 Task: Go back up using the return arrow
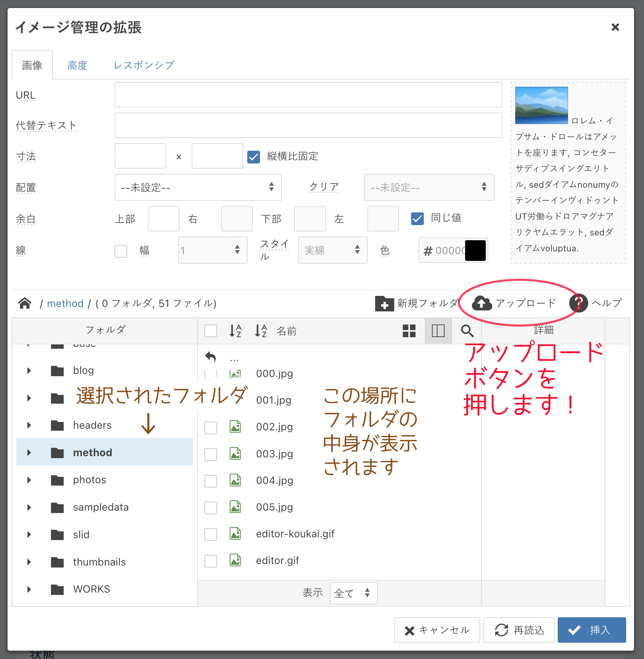(x=211, y=357)
